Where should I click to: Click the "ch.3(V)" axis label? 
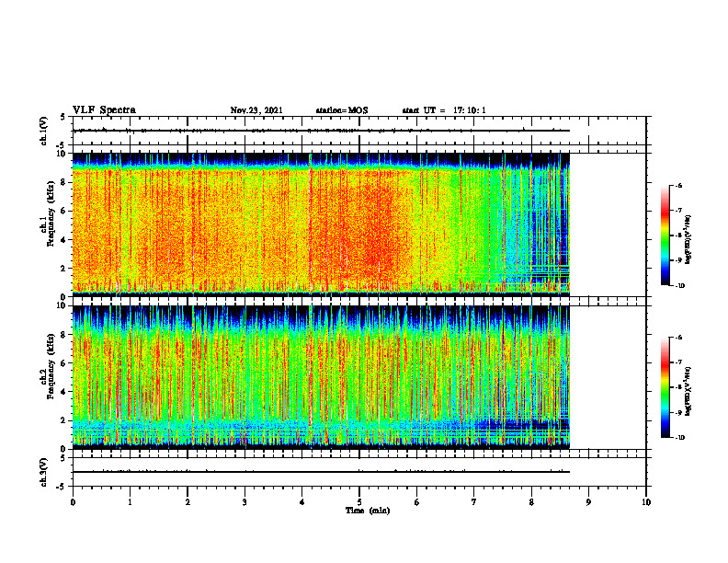[x=43, y=472]
